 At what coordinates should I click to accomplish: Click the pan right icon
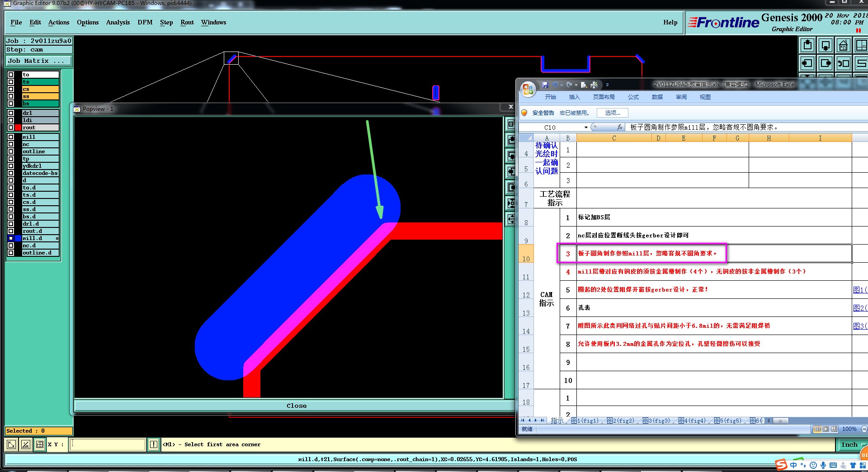point(826,63)
